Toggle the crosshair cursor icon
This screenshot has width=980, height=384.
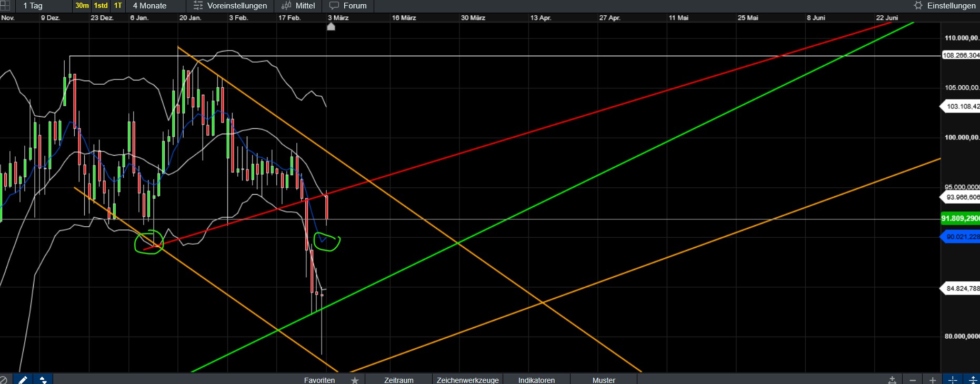click(x=953, y=380)
